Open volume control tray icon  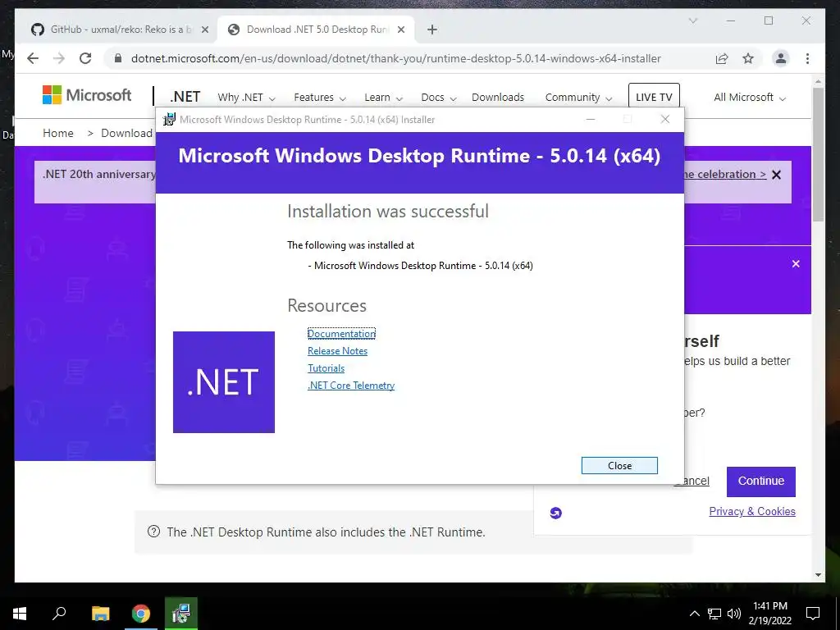[734, 614]
